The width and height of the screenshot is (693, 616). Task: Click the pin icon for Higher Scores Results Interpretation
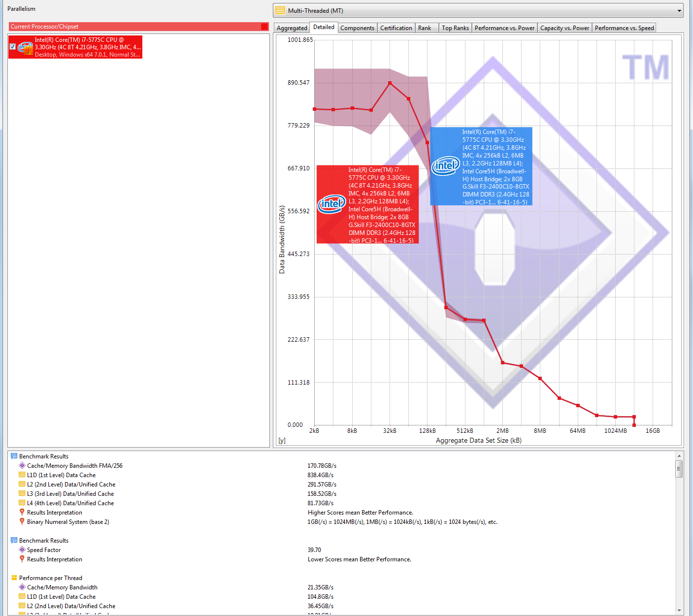pos(22,512)
